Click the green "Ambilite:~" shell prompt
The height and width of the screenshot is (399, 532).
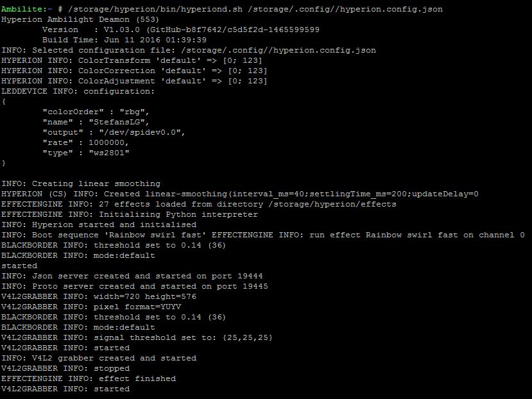[x=24, y=9]
